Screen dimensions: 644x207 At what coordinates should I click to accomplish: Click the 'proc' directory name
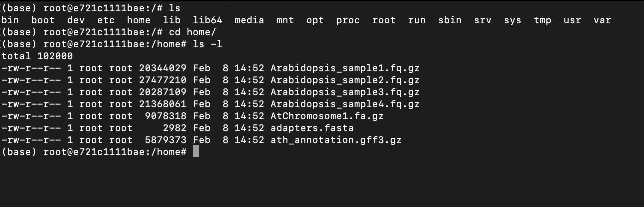click(348, 20)
